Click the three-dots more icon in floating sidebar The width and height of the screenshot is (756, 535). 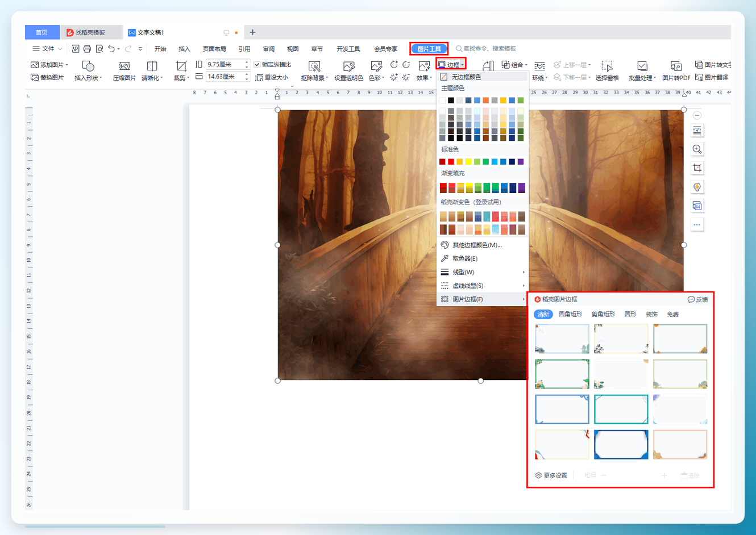[697, 225]
